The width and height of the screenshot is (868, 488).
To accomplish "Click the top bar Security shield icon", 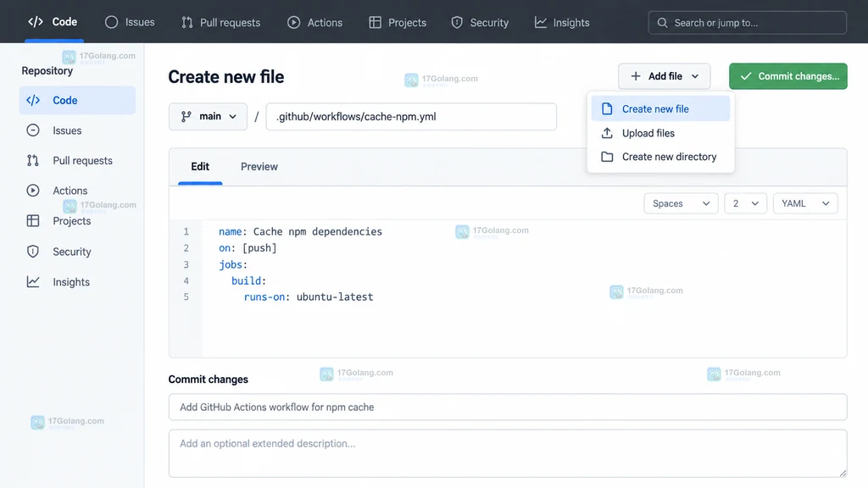I will pos(457,22).
